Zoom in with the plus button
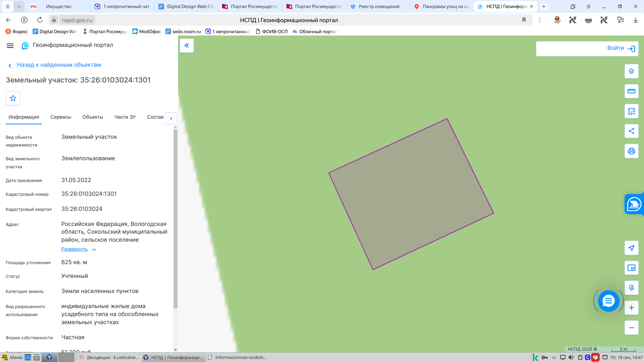 [x=631, y=308]
